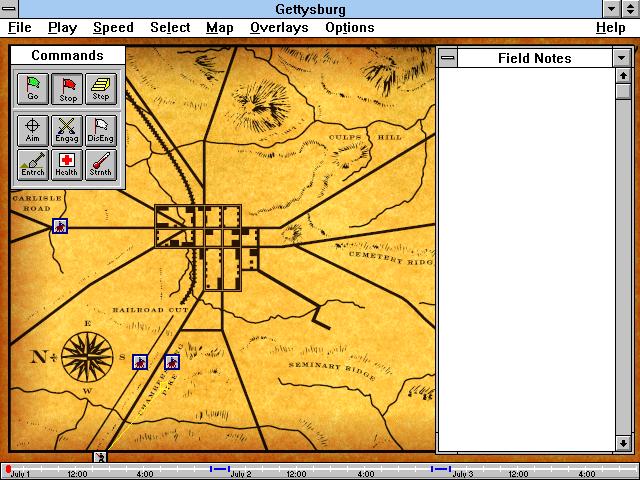
Task: Select the Aim crosshair command
Action: point(33,131)
